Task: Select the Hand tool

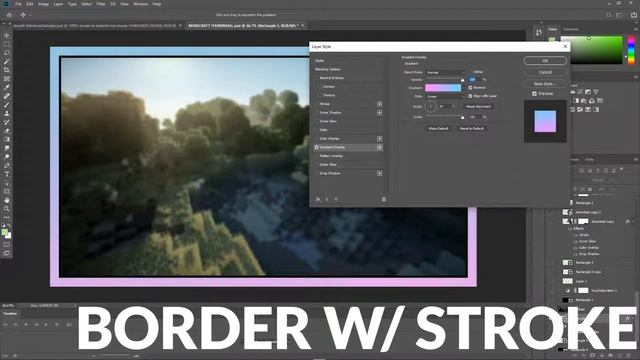Action: pos(7,200)
